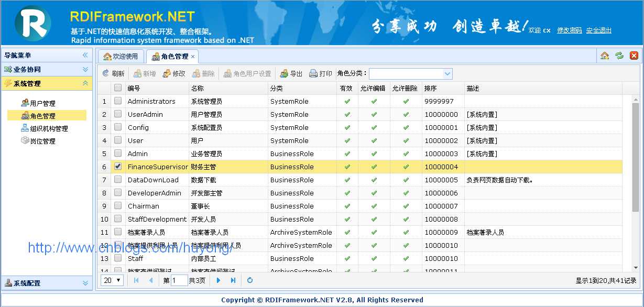
Task: Close the 角色管理 tab
Action: click(x=193, y=57)
